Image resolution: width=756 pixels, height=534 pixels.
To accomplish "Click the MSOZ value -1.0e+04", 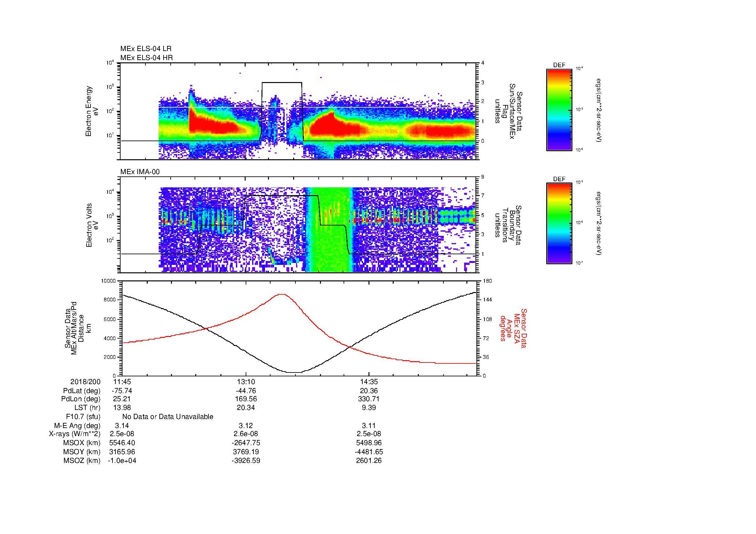I will point(122,461).
